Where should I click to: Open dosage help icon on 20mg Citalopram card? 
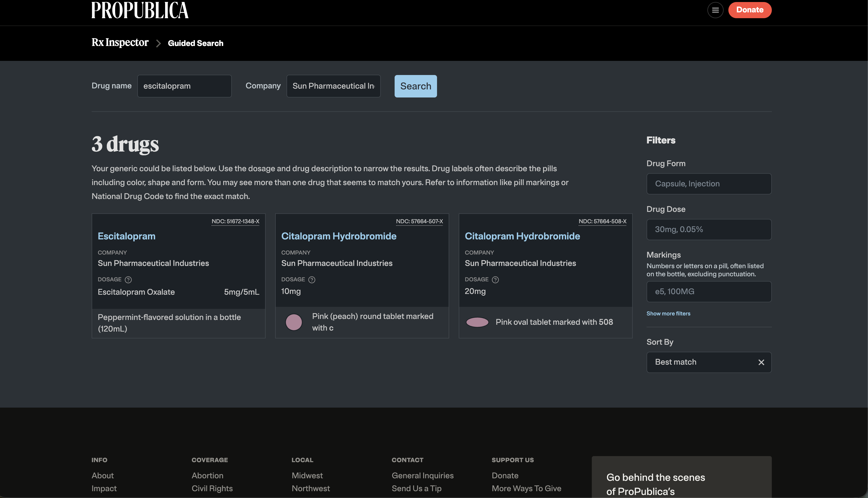(495, 280)
